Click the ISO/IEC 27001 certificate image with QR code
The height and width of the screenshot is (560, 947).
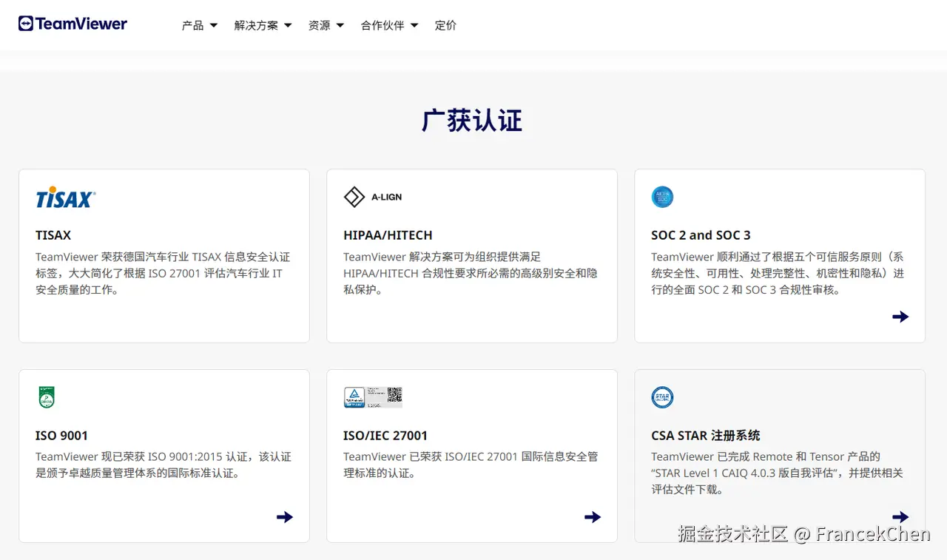(373, 397)
